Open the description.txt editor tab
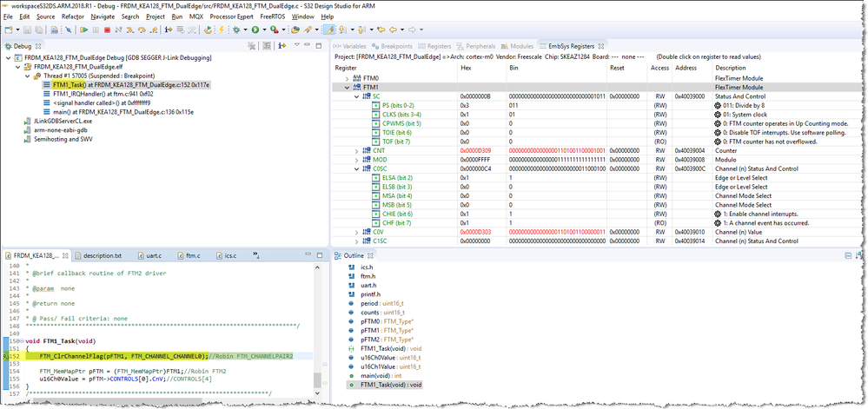The height and width of the screenshot is (409, 868). [x=97, y=255]
